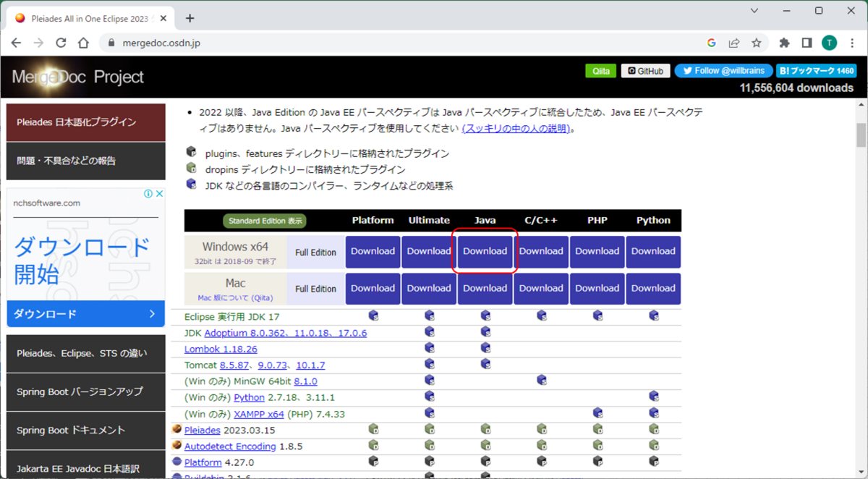Click JDK icon in C/C++ column, MinGW row

point(542,380)
